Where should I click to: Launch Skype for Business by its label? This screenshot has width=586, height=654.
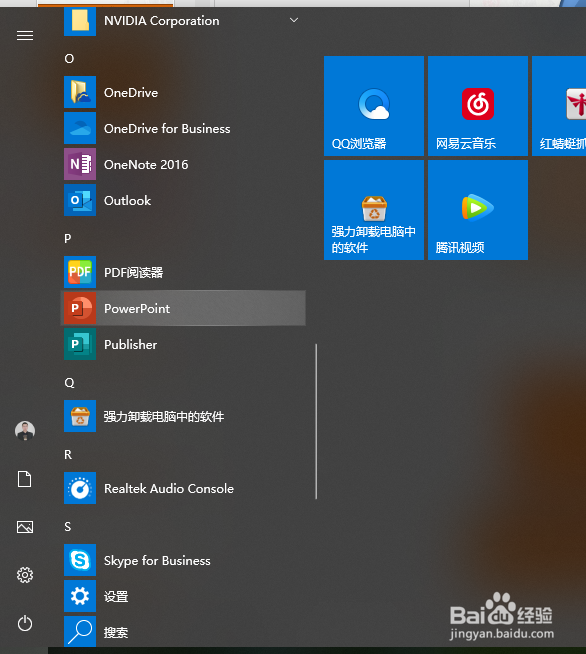(157, 561)
